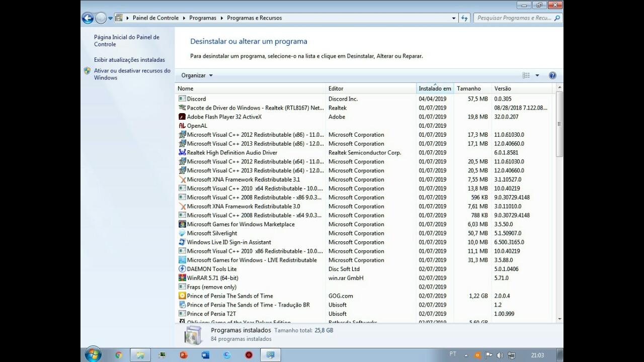644x362 pixels.
Task: Sort by Instalado em column header
Action: 435,88
